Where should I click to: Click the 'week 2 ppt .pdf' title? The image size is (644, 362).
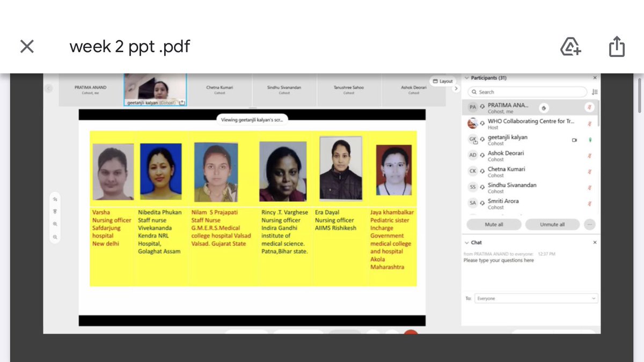(129, 47)
